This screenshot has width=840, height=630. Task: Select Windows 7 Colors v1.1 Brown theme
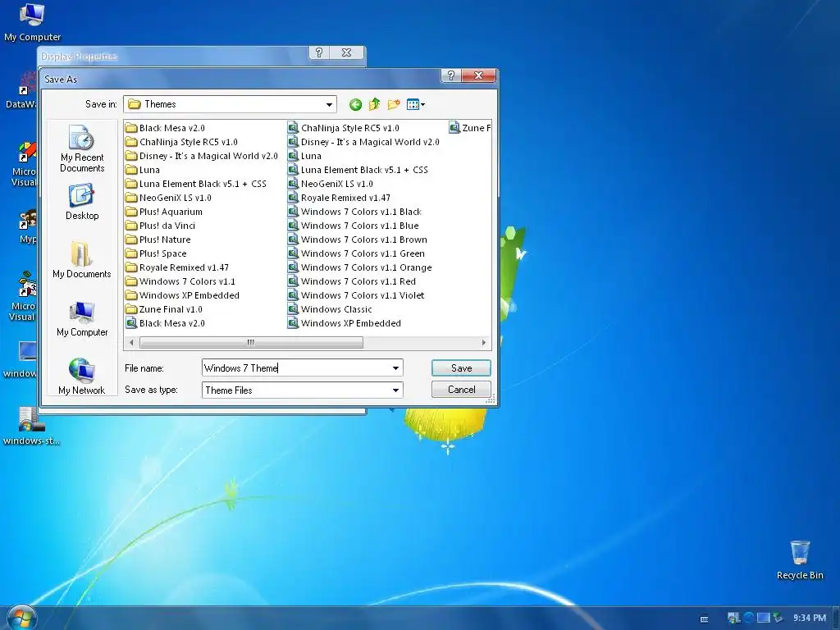[x=358, y=240]
